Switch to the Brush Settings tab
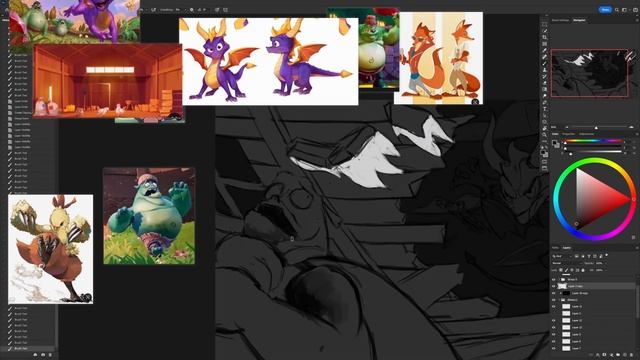Screen dimensions: 640x360 click(x=560, y=20)
